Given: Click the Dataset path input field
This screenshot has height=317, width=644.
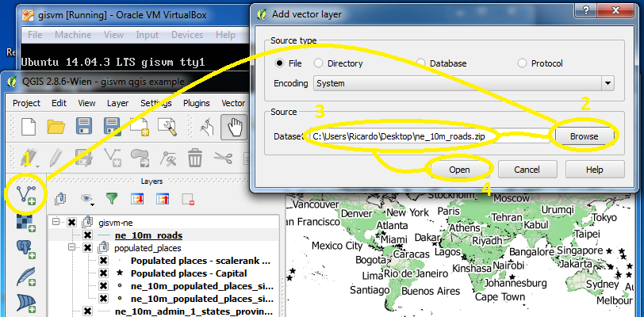Looking at the screenshot, I should click(429, 136).
